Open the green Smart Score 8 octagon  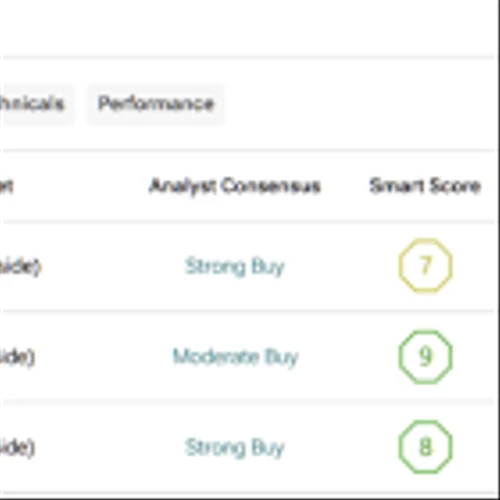425,447
